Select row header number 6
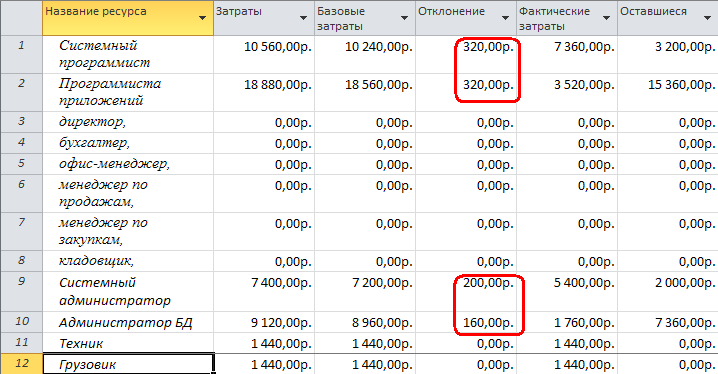Screen dimensions: 718x374 (x=22, y=194)
